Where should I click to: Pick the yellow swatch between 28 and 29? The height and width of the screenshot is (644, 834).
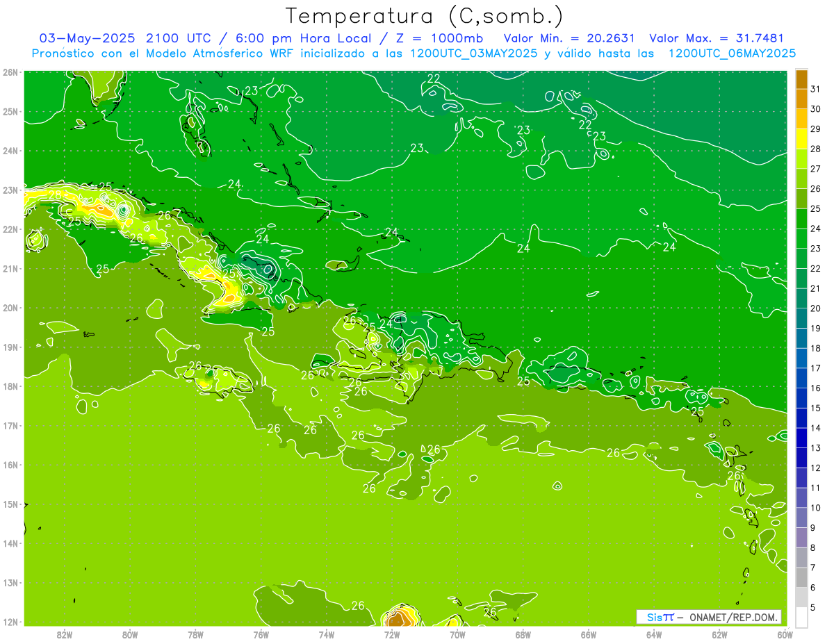[x=801, y=139]
